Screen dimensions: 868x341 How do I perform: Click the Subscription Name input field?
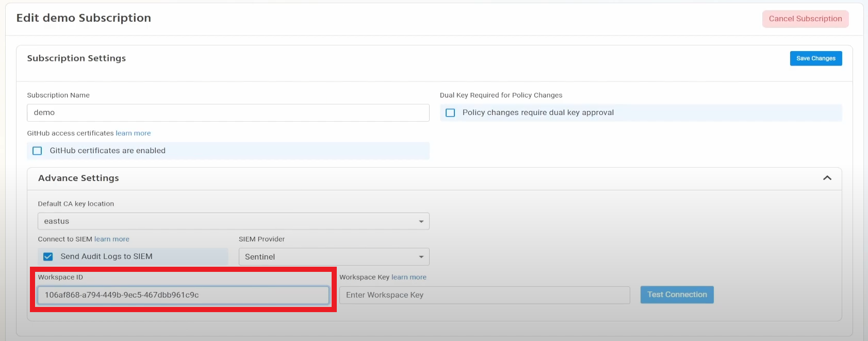[228, 112]
